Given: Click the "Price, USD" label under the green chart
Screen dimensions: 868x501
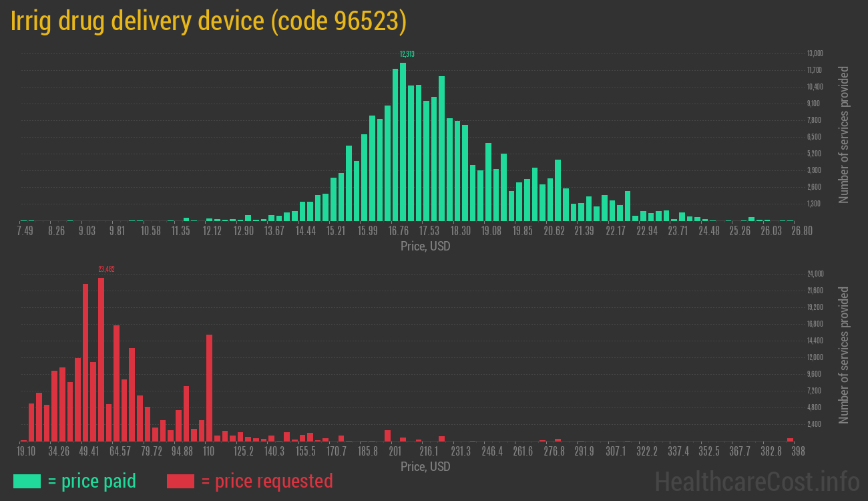Looking at the screenshot, I should [x=425, y=246].
